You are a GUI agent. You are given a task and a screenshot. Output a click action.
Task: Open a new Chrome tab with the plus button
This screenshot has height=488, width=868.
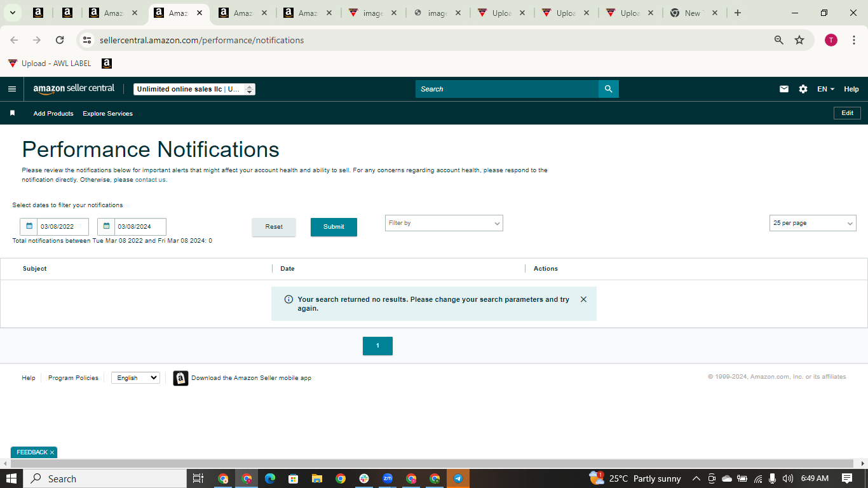(737, 13)
